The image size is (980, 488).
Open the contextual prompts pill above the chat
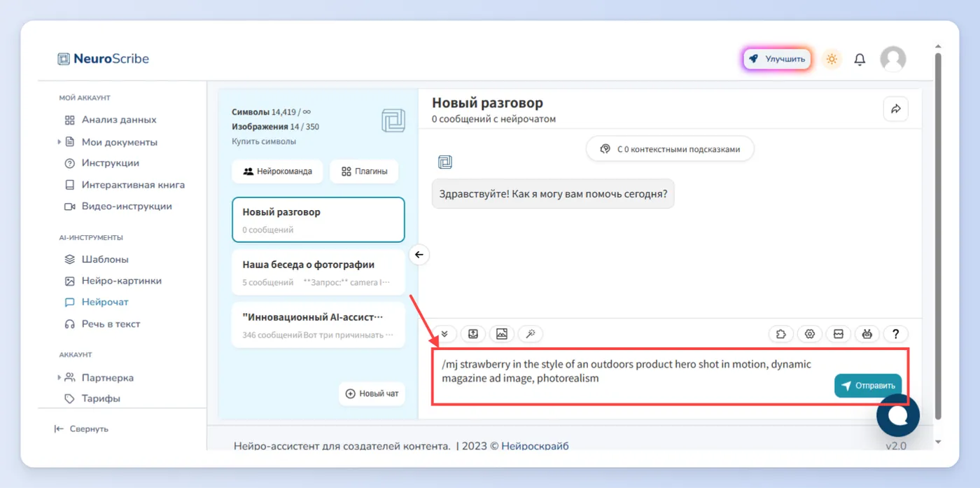coord(670,149)
